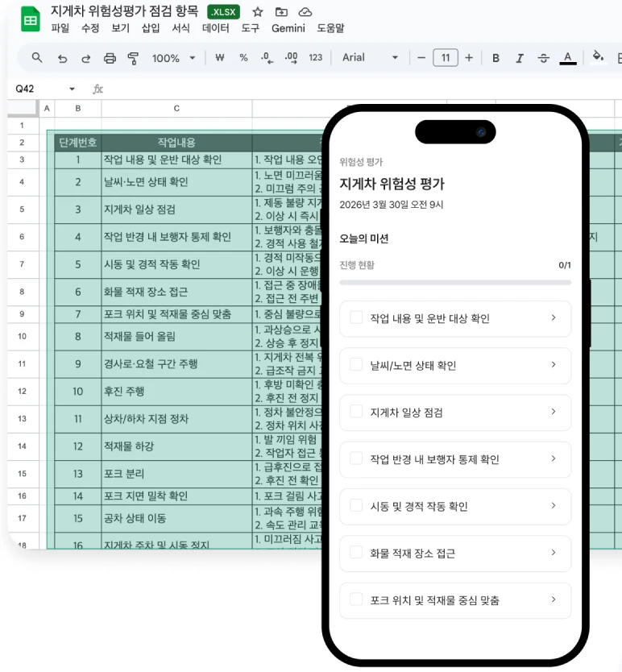The width and height of the screenshot is (622, 672).
Task: Expand the 포크 위치 및 적재물 중심 맞춤 chevron
Action: click(x=554, y=599)
